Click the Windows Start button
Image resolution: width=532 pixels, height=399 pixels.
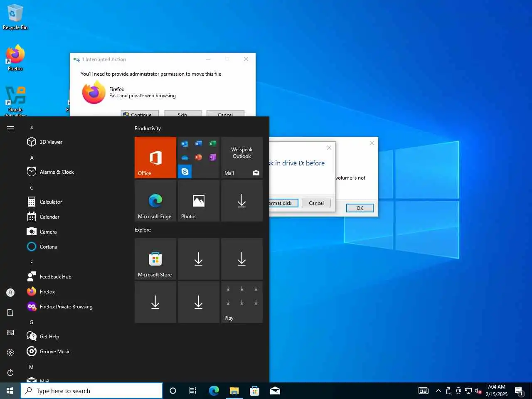coord(10,391)
